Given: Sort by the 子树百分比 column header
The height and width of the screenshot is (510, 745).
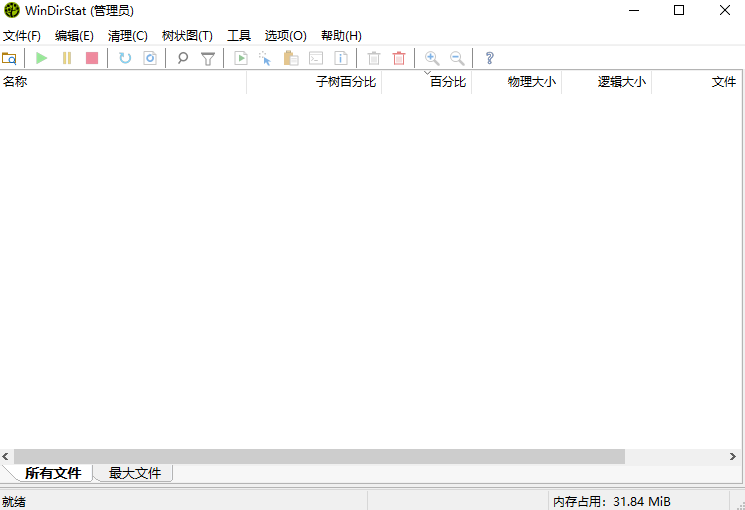Looking at the screenshot, I should tap(314, 82).
